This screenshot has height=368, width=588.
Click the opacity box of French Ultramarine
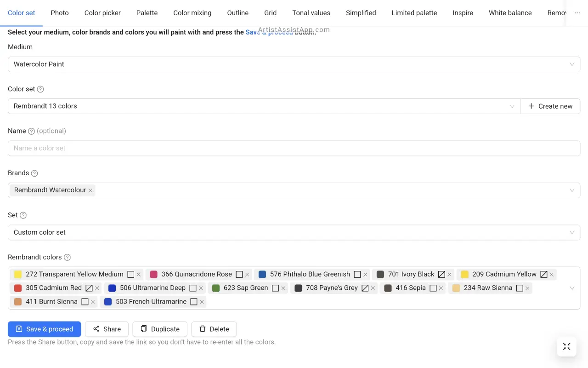194,302
